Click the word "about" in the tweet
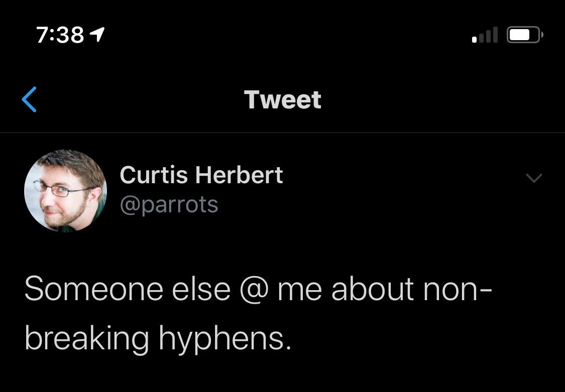565x392 pixels. click(x=372, y=290)
